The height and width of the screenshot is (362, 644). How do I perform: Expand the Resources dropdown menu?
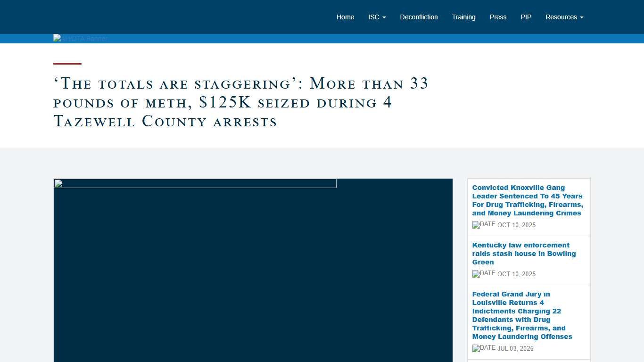[x=564, y=17]
